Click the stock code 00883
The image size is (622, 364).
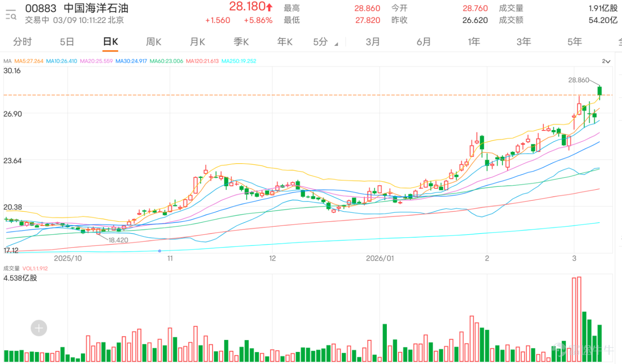(x=41, y=8)
